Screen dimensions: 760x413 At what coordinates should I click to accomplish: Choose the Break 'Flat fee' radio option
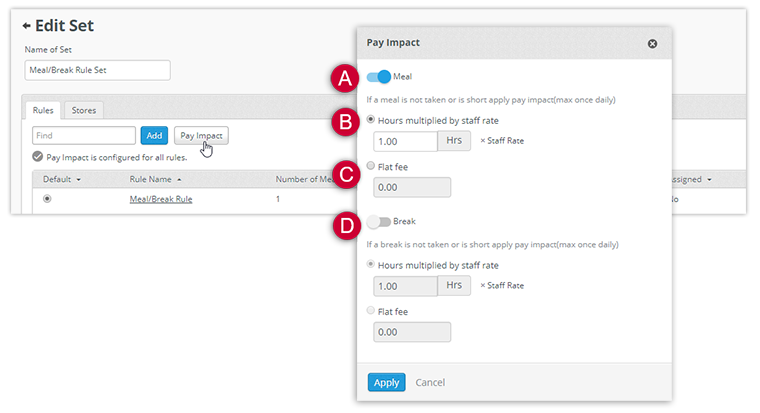coord(372,311)
